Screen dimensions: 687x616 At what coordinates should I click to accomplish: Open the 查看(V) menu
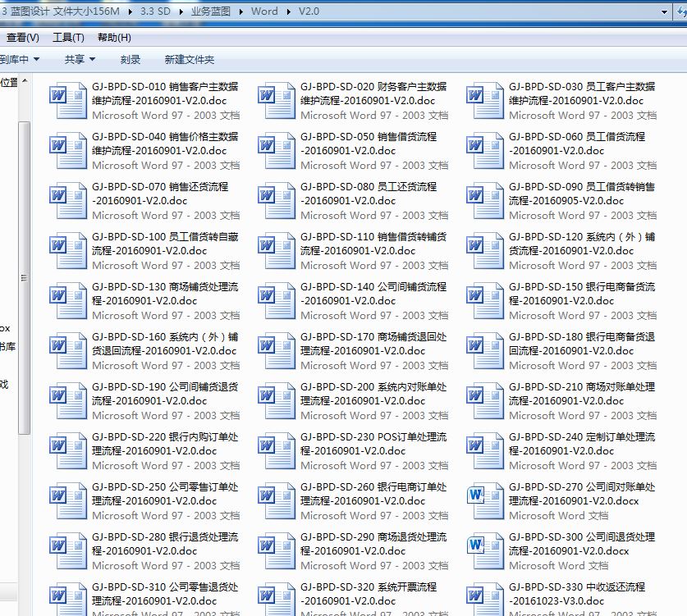click(22, 38)
